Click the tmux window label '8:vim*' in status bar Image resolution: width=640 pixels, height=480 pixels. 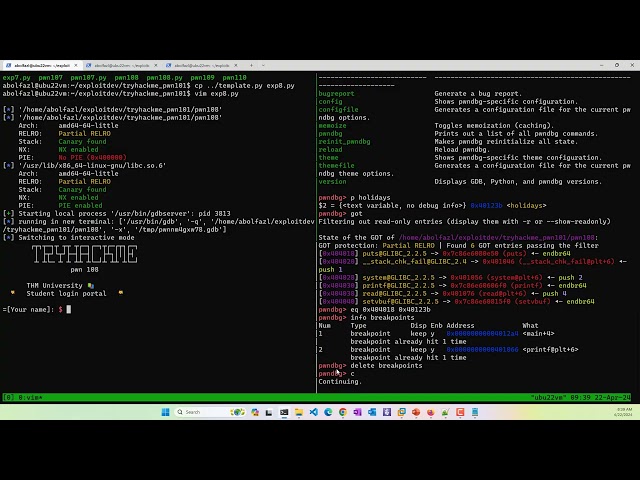[x=30, y=397]
